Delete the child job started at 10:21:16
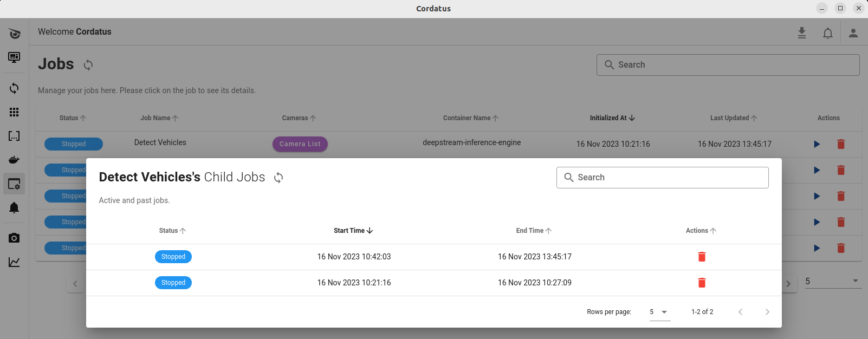This screenshot has width=868, height=339. pyautogui.click(x=702, y=283)
